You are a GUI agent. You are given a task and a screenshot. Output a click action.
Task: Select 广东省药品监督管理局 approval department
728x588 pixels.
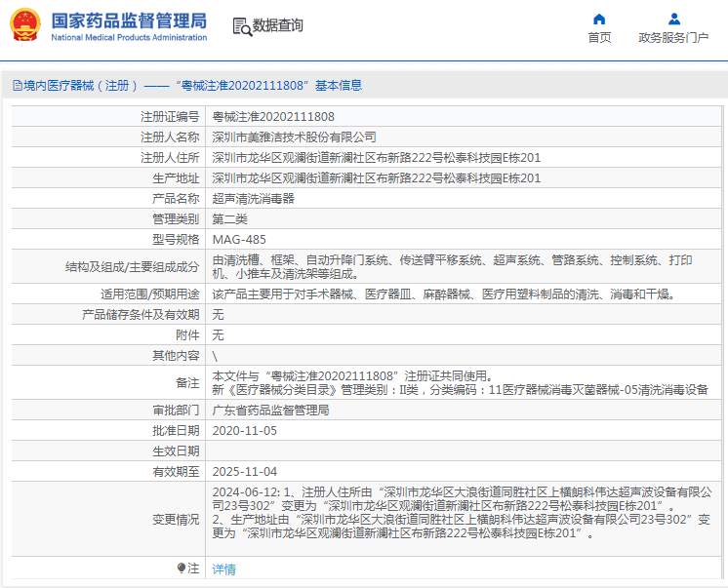pyautogui.click(x=270, y=411)
